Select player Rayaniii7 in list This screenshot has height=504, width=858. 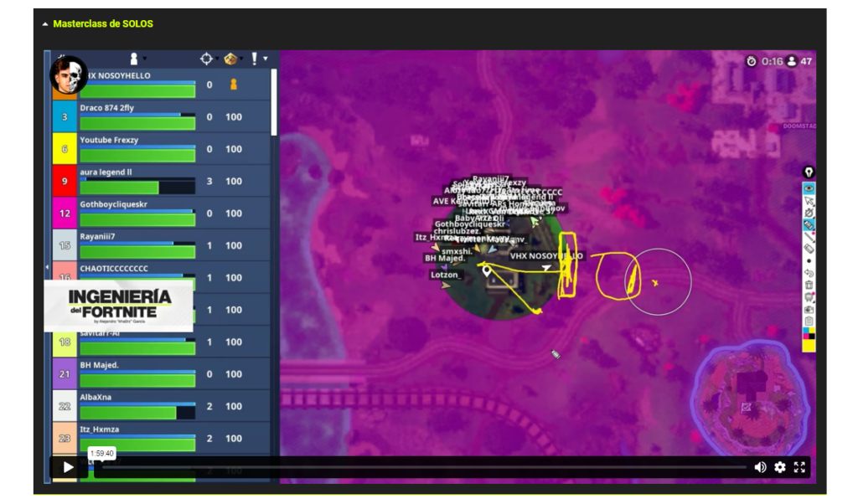[162, 245]
